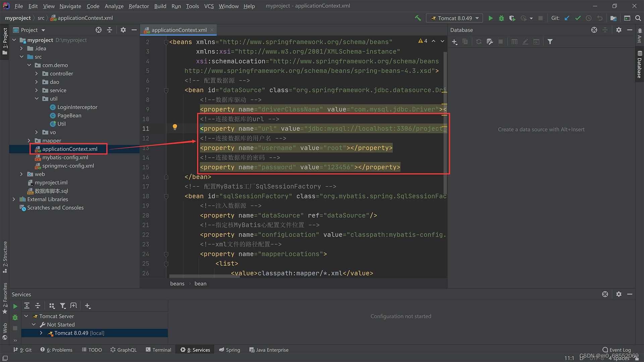Toggle the Project tool window stripe
The image size is (644, 362).
(5, 40)
